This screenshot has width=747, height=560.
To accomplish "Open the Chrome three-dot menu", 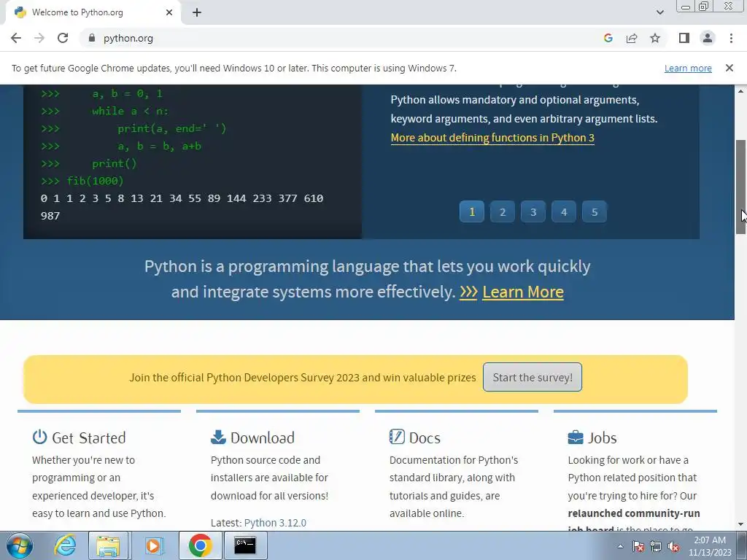I will (x=731, y=38).
